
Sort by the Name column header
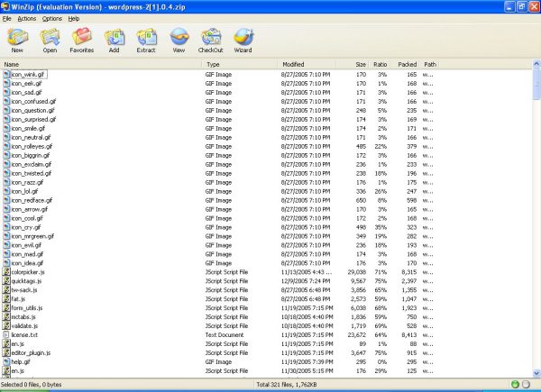(x=101, y=65)
